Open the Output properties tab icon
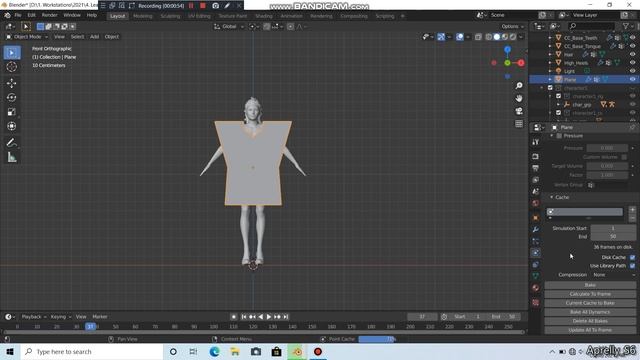 click(x=536, y=168)
